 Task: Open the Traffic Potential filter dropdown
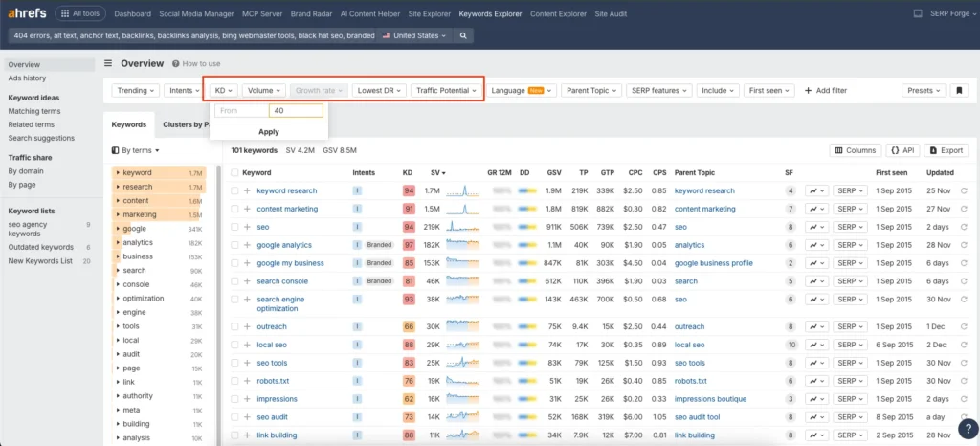[446, 91]
